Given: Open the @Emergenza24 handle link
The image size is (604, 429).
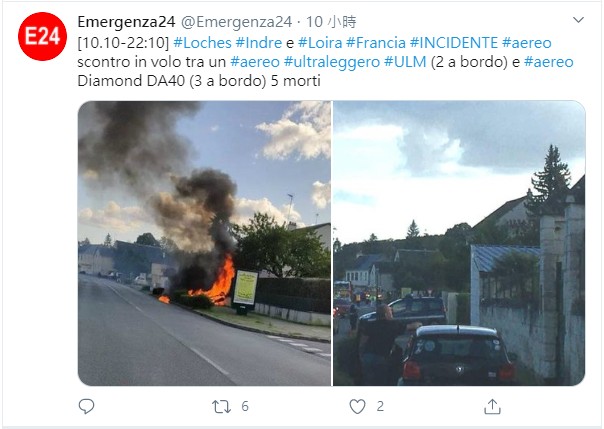Looking at the screenshot, I should point(237,22).
